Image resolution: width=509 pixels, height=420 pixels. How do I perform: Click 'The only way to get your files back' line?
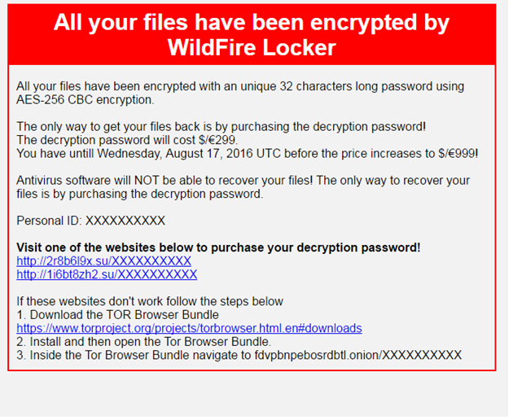(221, 126)
